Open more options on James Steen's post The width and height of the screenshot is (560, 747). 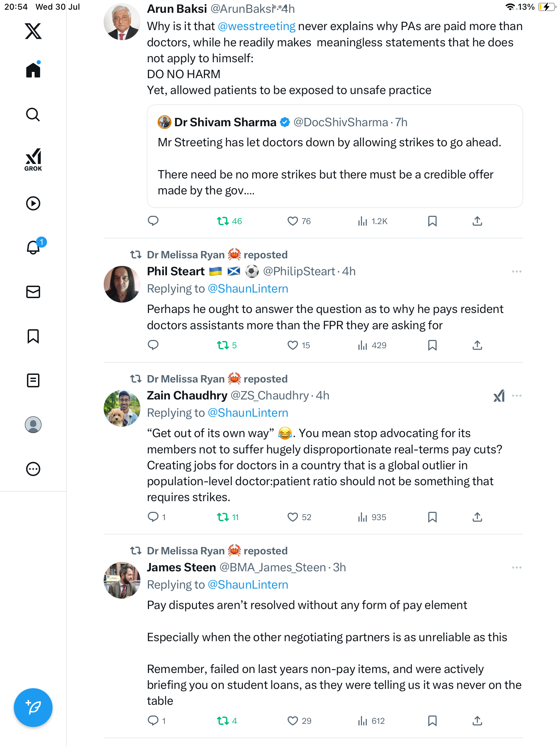(517, 568)
